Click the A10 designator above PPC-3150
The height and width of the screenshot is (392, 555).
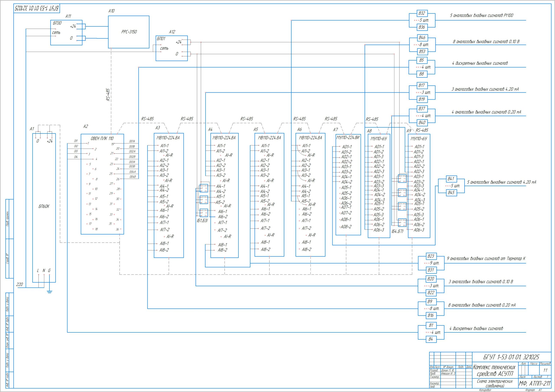click(x=111, y=11)
